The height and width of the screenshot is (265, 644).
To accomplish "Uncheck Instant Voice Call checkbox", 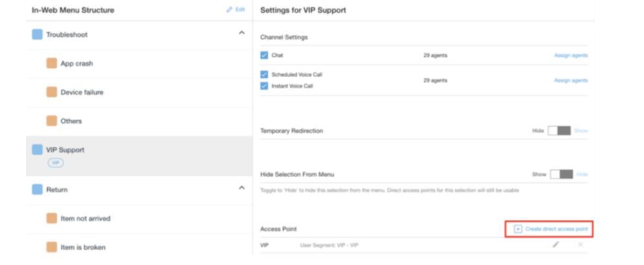I will (264, 85).
